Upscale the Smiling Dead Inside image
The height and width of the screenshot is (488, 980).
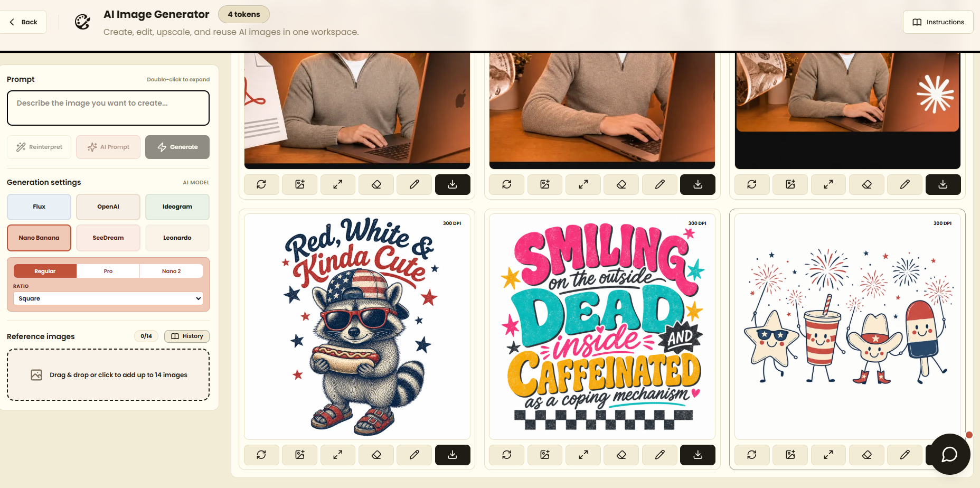[583, 455]
